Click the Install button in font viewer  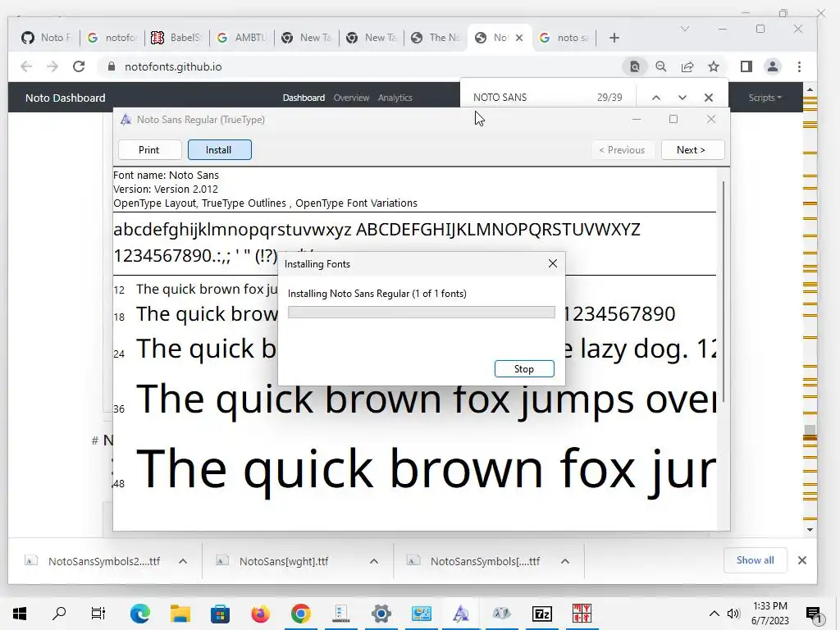(x=219, y=150)
